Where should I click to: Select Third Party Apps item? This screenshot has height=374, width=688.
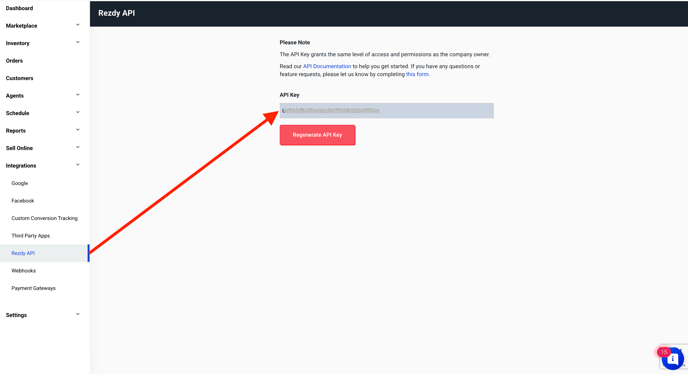point(31,236)
